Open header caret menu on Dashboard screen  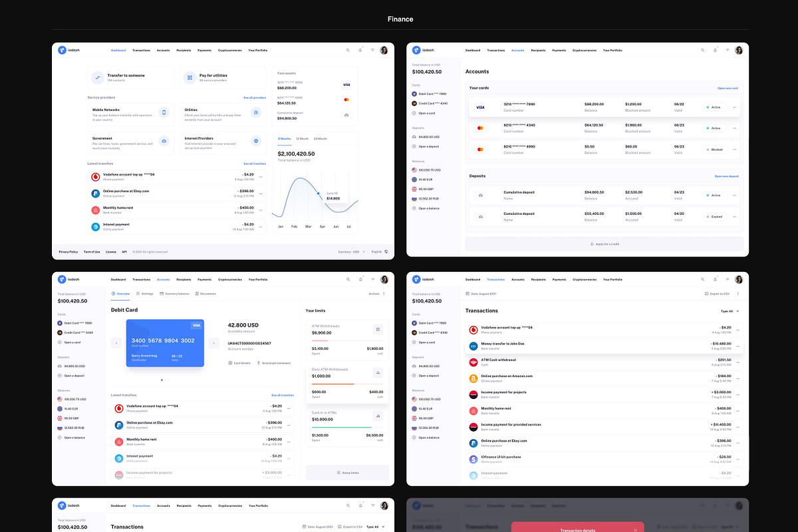tap(373, 50)
